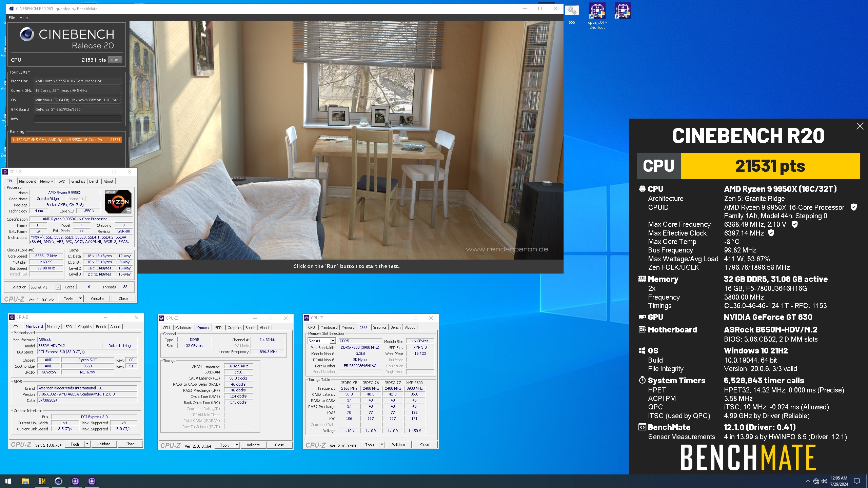Open File Explorer from the taskbar
This screenshot has width=868, height=488.
(25, 481)
